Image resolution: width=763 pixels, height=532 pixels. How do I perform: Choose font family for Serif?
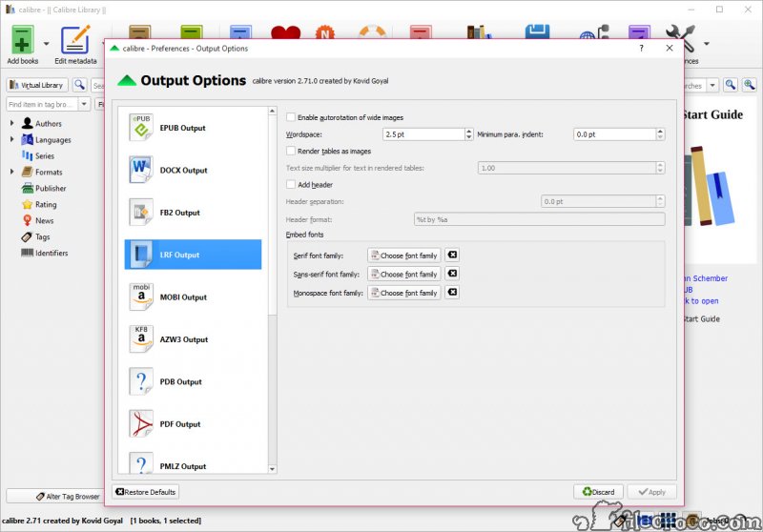click(x=403, y=256)
